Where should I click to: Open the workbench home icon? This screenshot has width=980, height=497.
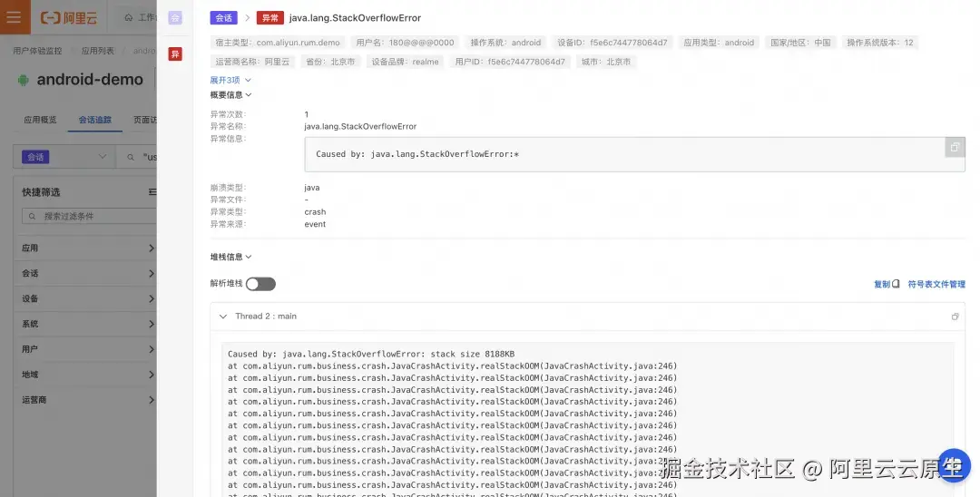pos(128,17)
